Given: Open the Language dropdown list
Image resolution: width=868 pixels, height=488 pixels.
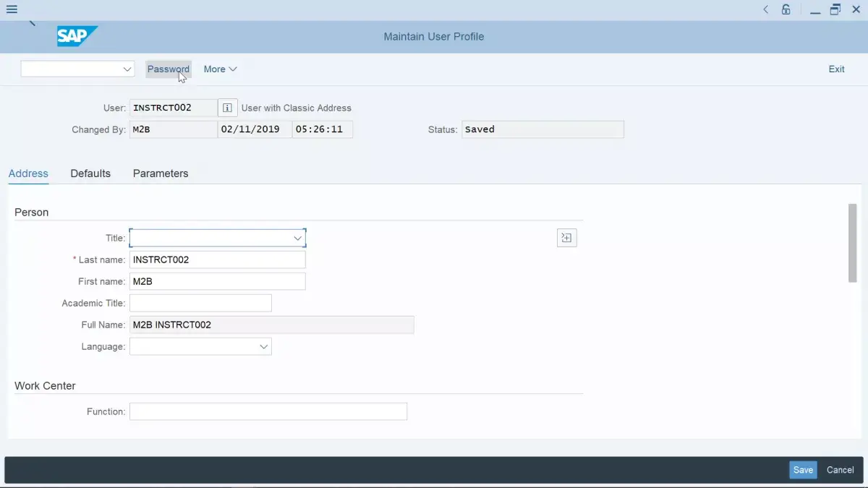Looking at the screenshot, I should [x=263, y=347].
